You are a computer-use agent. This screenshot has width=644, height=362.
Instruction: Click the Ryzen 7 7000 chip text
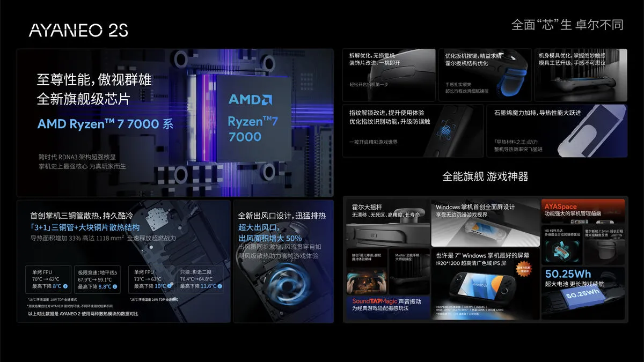252,129
